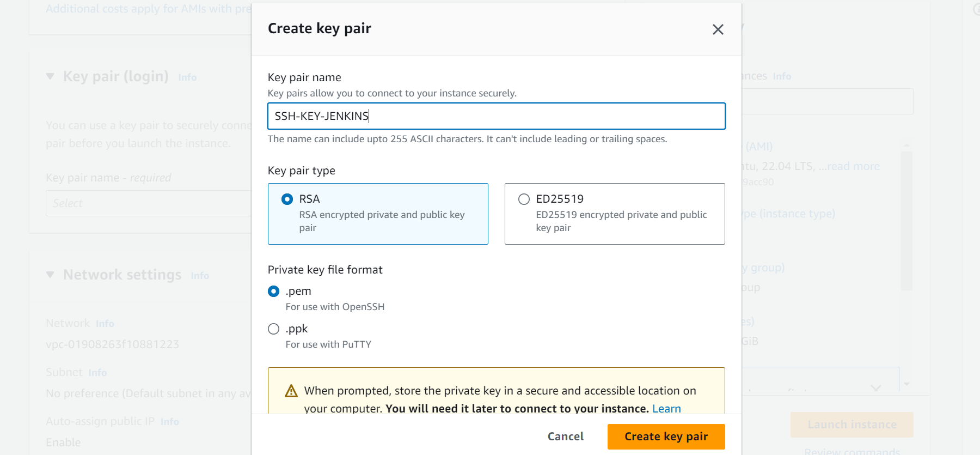Click the Key pair name input field

tap(497, 116)
